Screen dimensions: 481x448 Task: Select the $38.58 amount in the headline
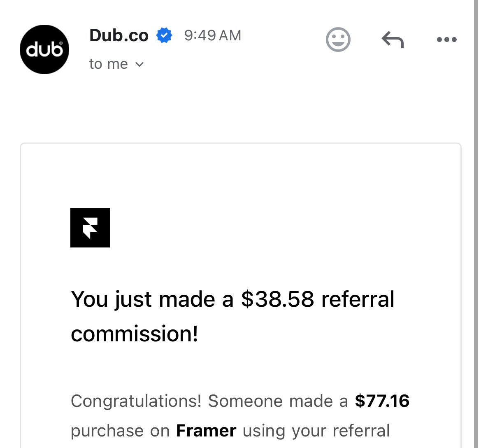(278, 299)
